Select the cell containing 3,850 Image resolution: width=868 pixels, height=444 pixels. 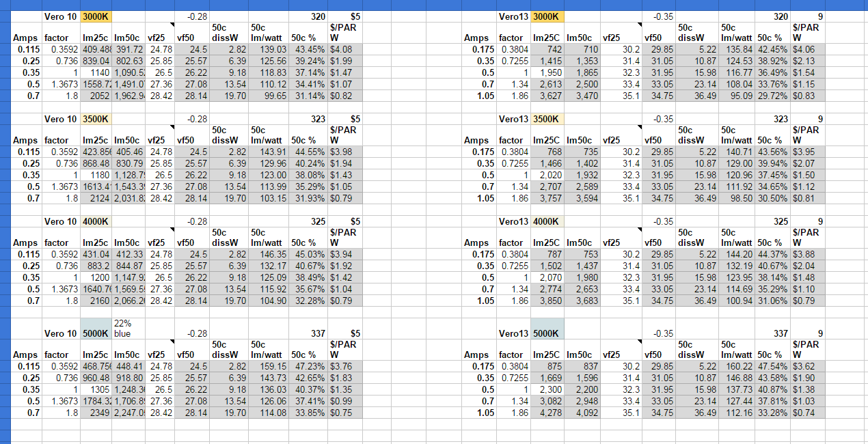point(548,301)
